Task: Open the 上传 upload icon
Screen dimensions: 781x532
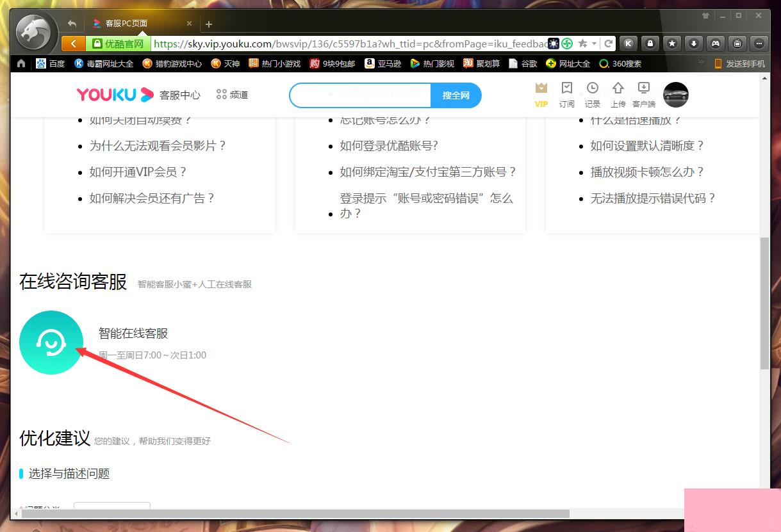Action: (x=618, y=94)
